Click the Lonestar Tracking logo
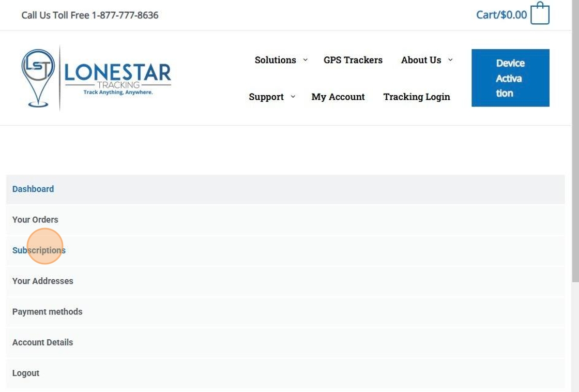Screen dimensions: 579x392 (96, 78)
